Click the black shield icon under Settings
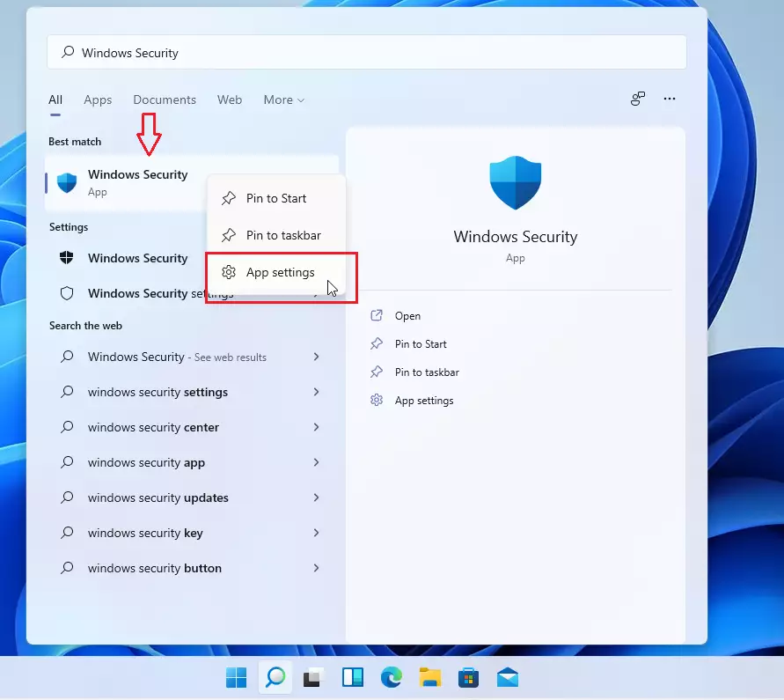Viewport: 784px width, 700px height. (x=67, y=258)
